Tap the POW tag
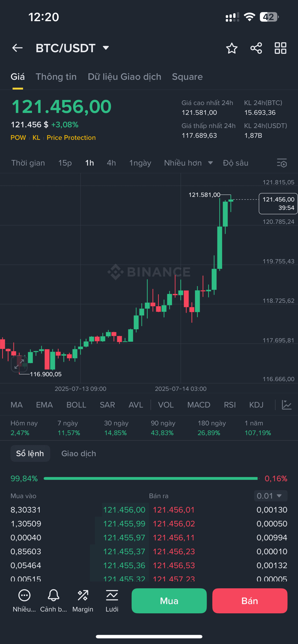 (18, 138)
